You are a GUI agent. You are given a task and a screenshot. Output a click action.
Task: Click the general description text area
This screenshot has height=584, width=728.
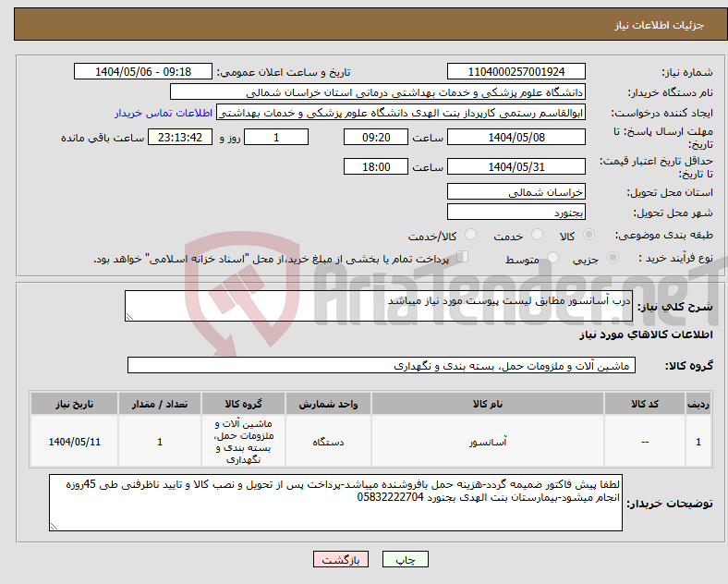[379, 306]
